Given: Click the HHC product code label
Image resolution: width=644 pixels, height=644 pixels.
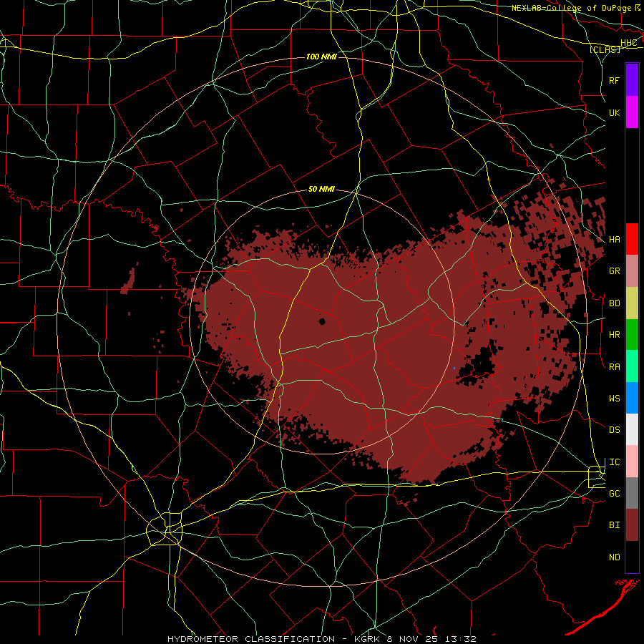Looking at the screenshot, I should (x=628, y=43).
